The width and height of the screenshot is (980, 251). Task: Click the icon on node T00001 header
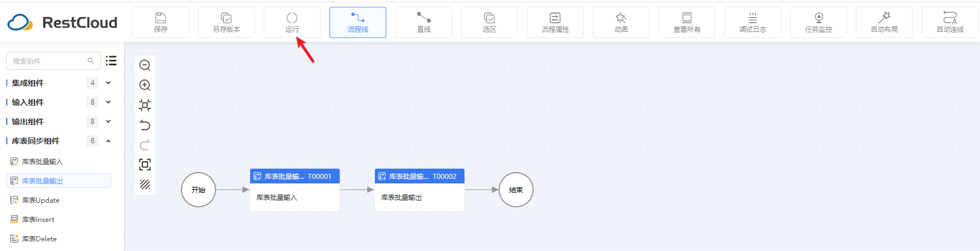pos(257,176)
